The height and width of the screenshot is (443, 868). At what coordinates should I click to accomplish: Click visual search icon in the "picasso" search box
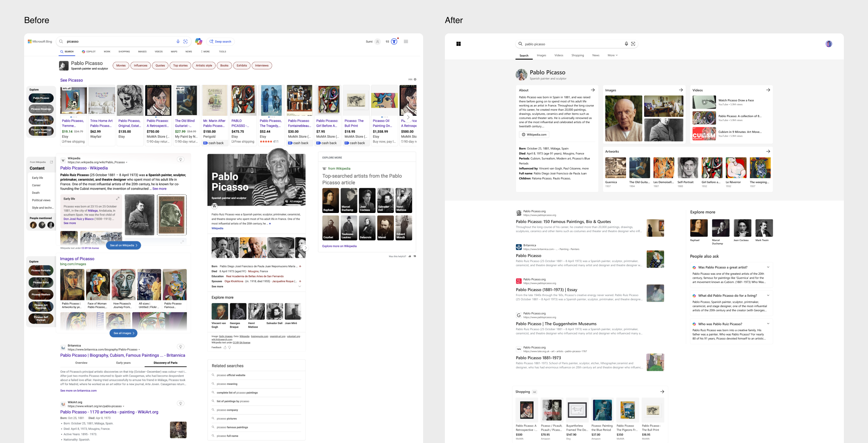click(x=185, y=42)
